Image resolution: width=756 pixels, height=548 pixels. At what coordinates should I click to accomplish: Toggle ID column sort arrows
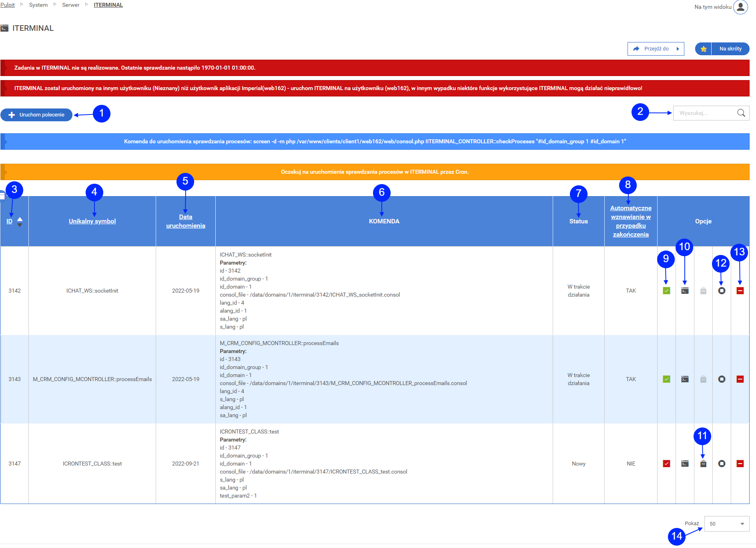point(20,221)
